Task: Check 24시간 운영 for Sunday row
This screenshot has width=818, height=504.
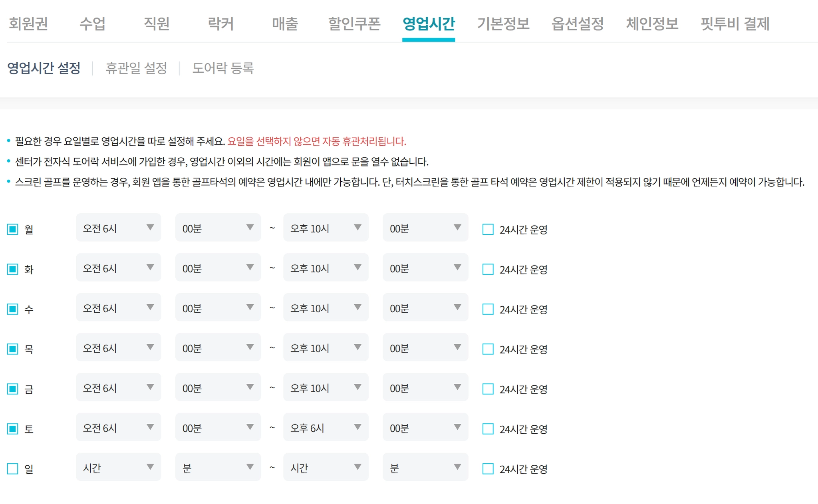Action: (x=488, y=468)
